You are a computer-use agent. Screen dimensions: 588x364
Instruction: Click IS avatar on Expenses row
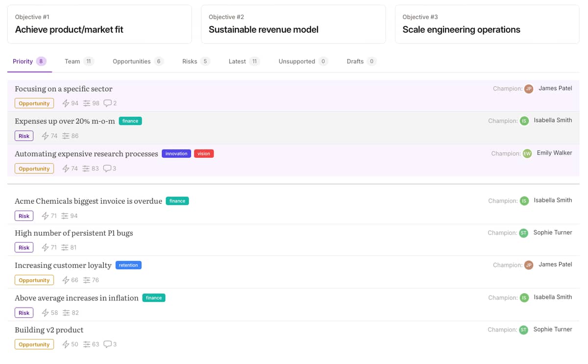pyautogui.click(x=524, y=121)
